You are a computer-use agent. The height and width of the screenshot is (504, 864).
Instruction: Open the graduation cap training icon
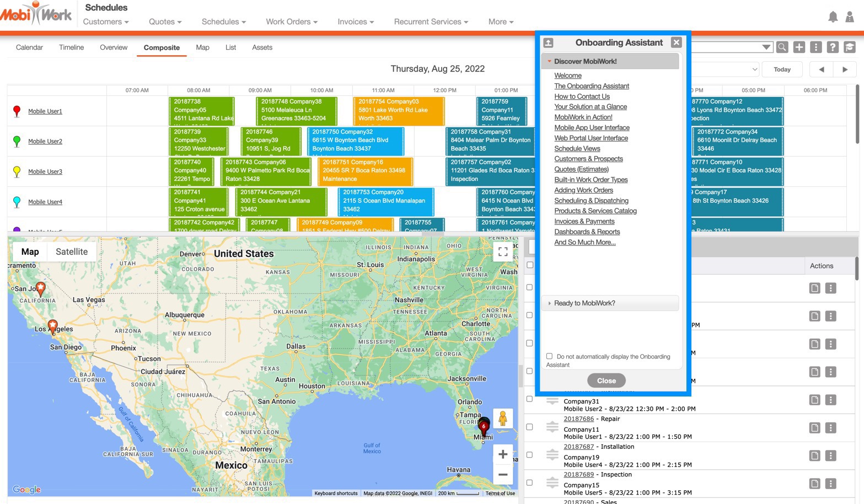(850, 47)
